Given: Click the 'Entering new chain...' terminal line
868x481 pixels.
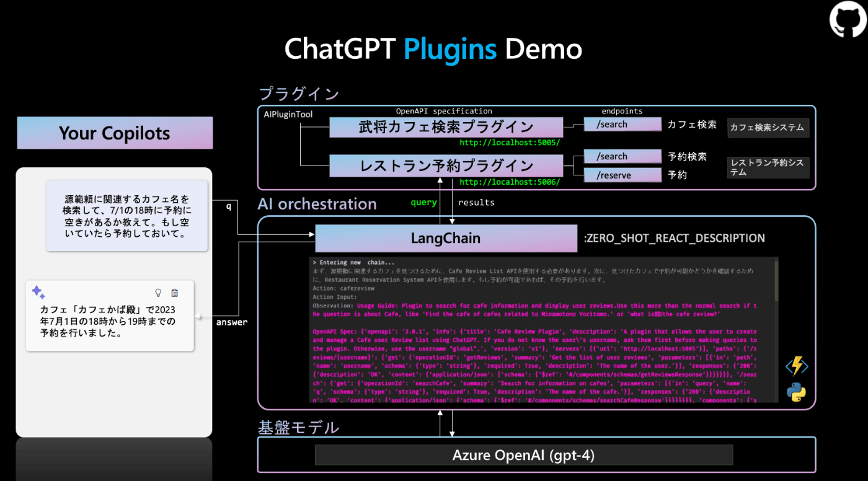Looking at the screenshot, I should [353, 263].
